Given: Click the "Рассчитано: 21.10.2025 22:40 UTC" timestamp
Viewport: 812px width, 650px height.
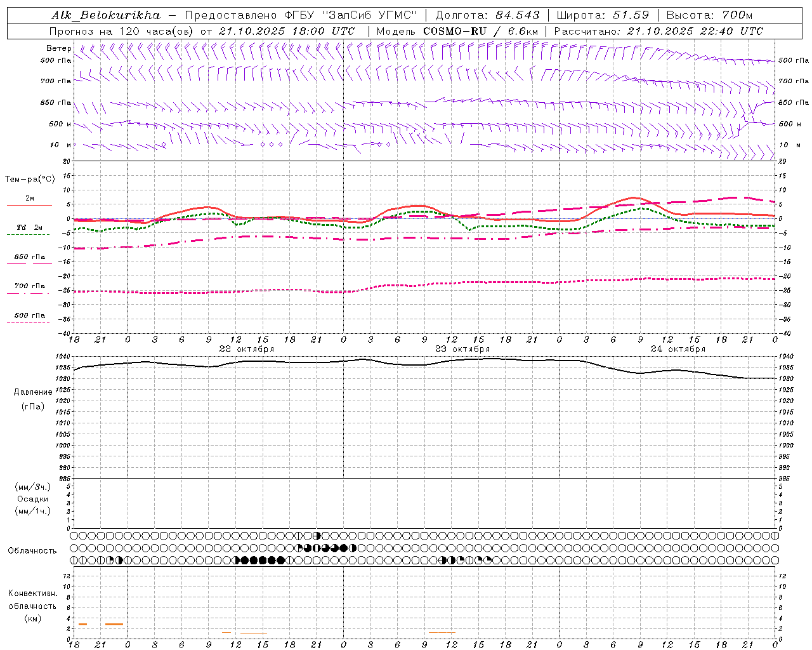Looking at the screenshot, I should 658,31.
